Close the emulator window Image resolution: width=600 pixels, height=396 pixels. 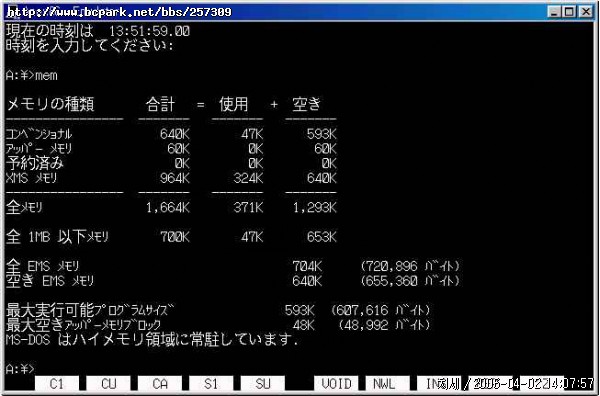[x=585, y=12]
